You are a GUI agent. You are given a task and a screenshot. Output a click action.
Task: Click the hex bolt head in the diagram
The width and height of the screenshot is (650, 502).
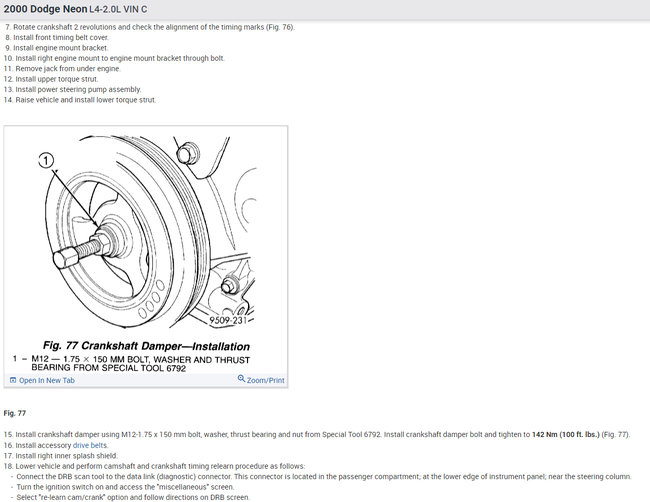point(65,257)
